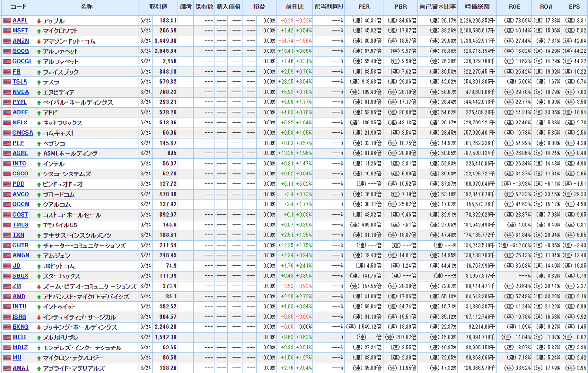Click the red down arrow next to インテュイティブ・サージカル
The width and height of the screenshot is (588, 373).
click(x=39, y=317)
